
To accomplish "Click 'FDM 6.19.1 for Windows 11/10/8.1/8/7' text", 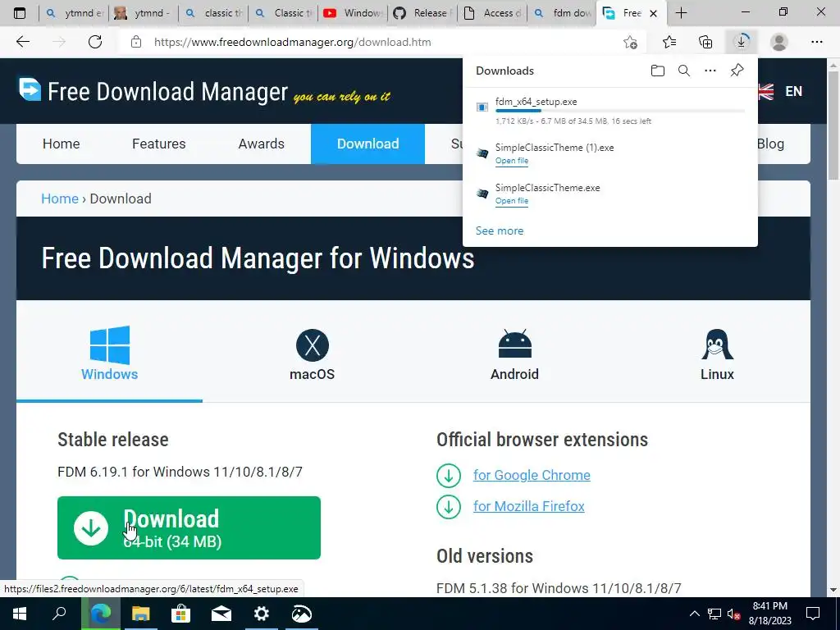I will coord(180,472).
